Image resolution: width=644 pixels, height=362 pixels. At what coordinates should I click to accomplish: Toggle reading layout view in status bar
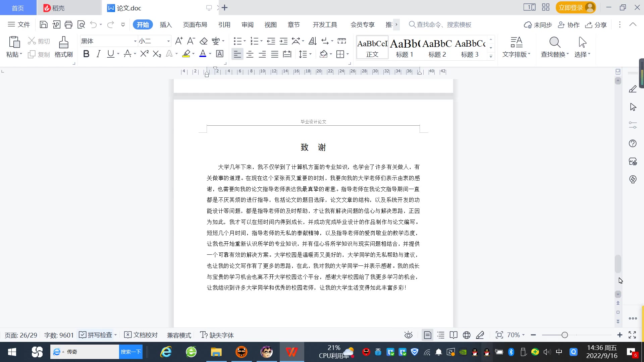click(x=453, y=335)
